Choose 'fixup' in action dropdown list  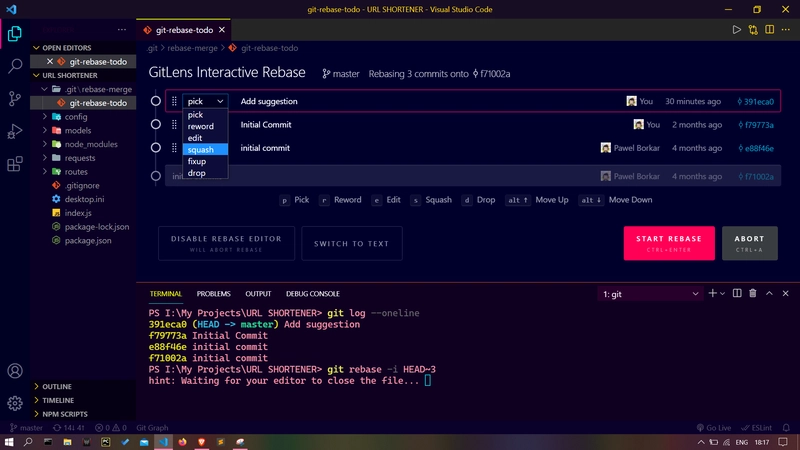click(205, 161)
